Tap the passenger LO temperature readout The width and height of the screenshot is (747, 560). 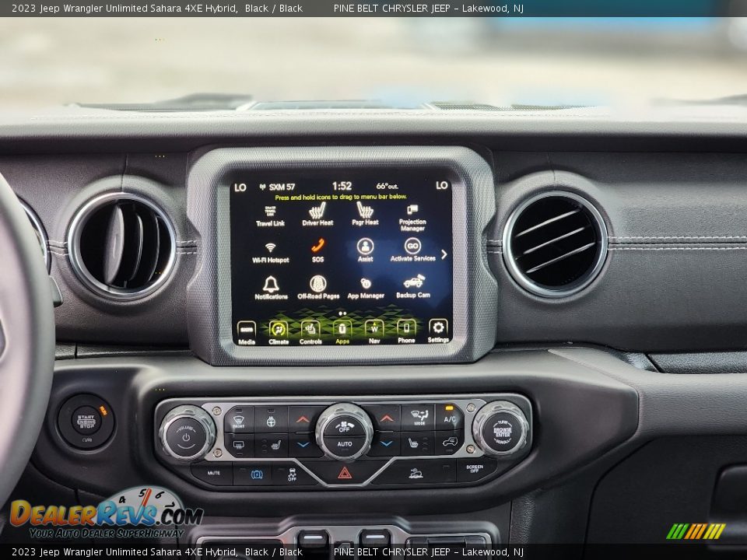tap(442, 185)
